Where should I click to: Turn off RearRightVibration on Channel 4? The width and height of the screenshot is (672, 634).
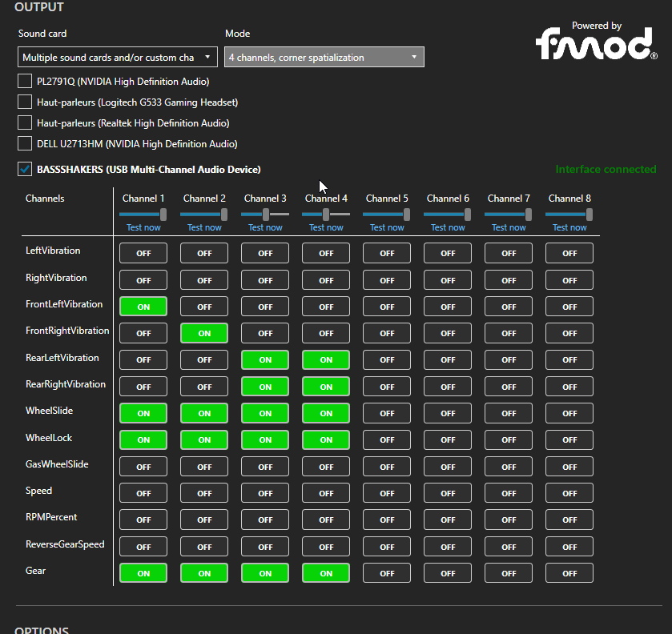(326, 387)
